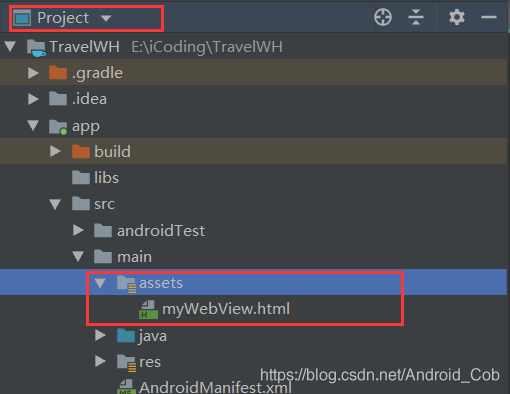
Task: Click the assets resource folder icon
Action: click(x=127, y=284)
